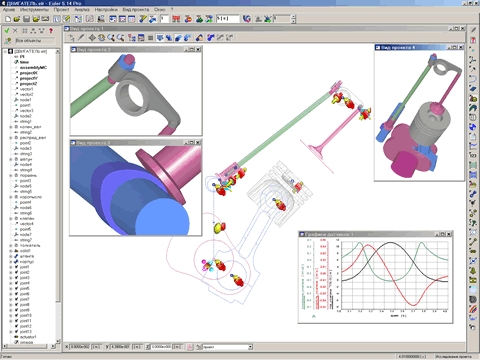The image size is (480, 360).
Task: Click the rainbow color icon on right toolbar
Action: 473,309
